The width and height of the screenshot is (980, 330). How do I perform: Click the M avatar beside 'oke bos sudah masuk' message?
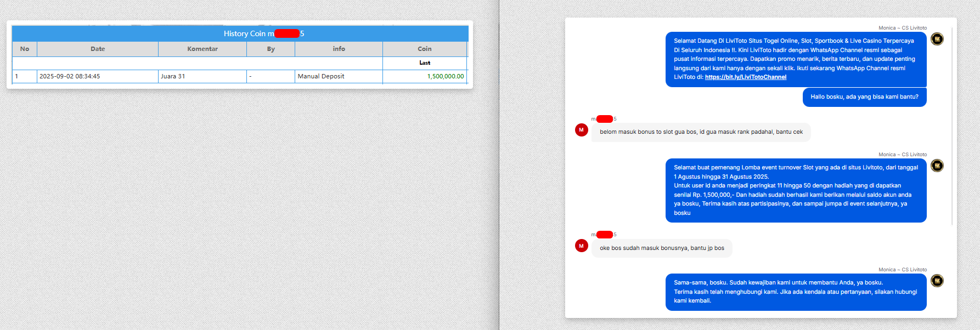(582, 246)
